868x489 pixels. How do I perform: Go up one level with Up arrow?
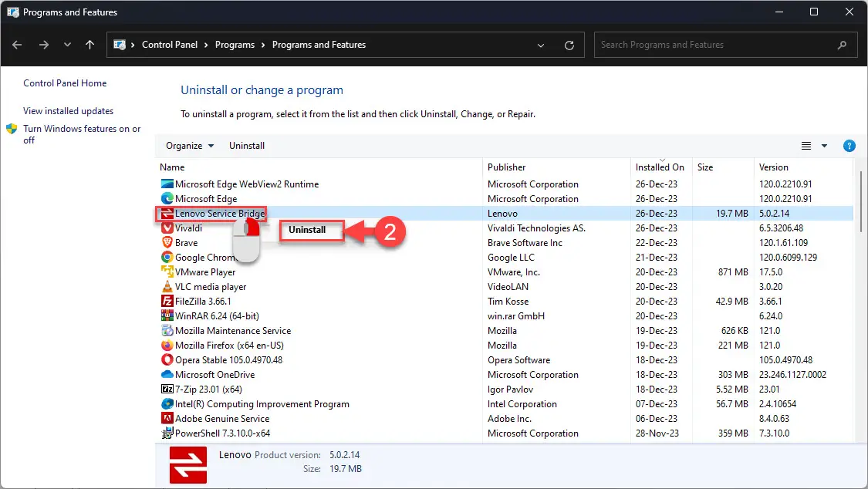[90, 45]
